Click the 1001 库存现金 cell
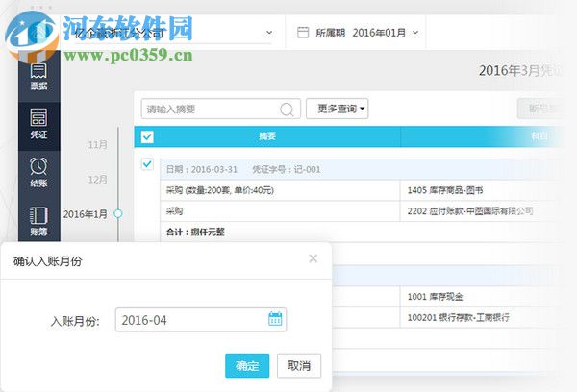Viewport: 577px width, 392px height. 481,297
